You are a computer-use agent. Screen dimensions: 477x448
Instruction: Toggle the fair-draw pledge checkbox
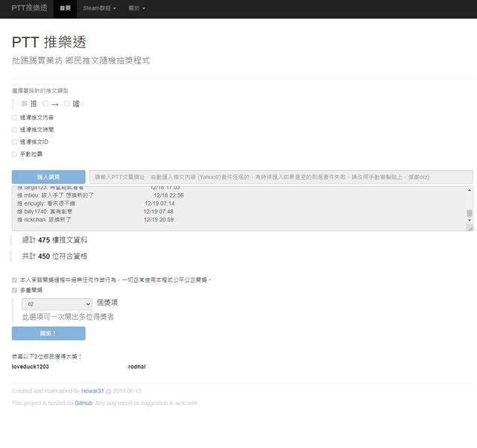pos(15,280)
